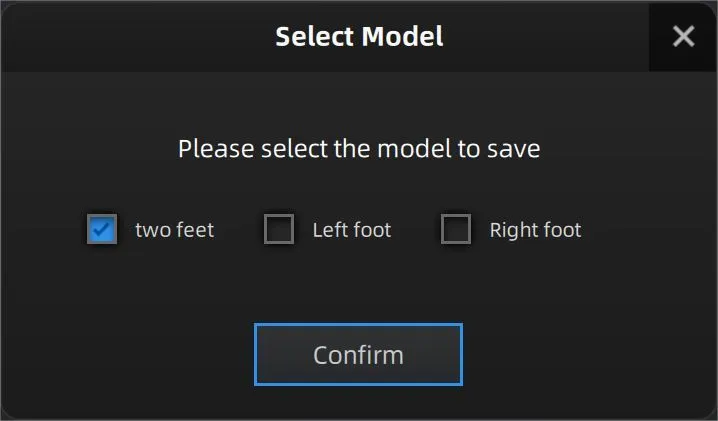Uncheck the two feet checkbox
The width and height of the screenshot is (718, 421).
101,230
